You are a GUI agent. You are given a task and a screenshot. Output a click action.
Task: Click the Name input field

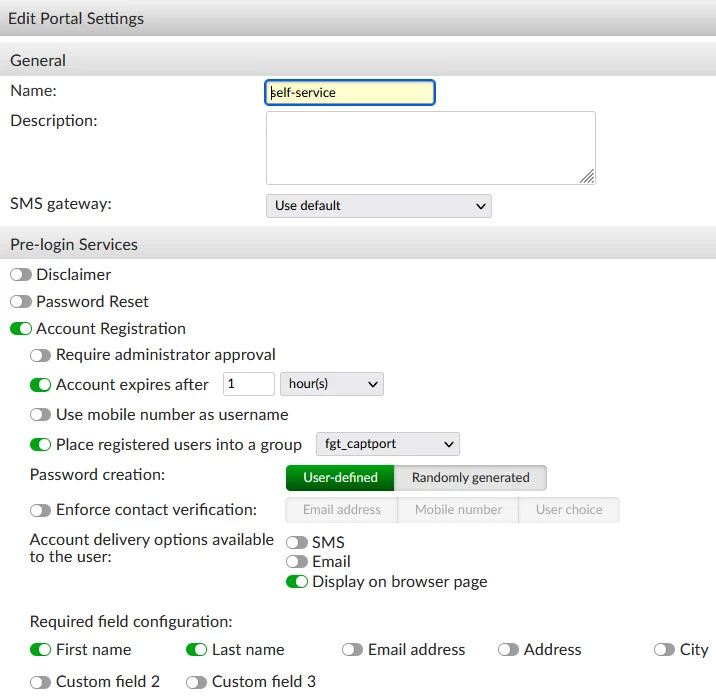350,93
